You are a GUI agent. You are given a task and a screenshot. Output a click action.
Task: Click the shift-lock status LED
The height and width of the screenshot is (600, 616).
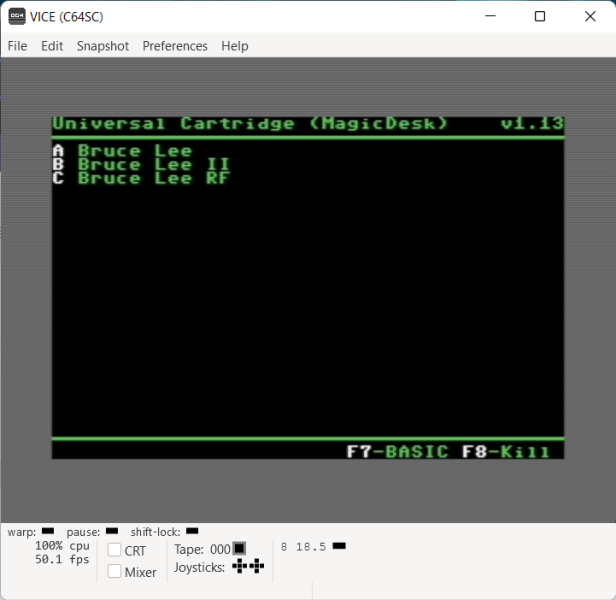(192, 531)
